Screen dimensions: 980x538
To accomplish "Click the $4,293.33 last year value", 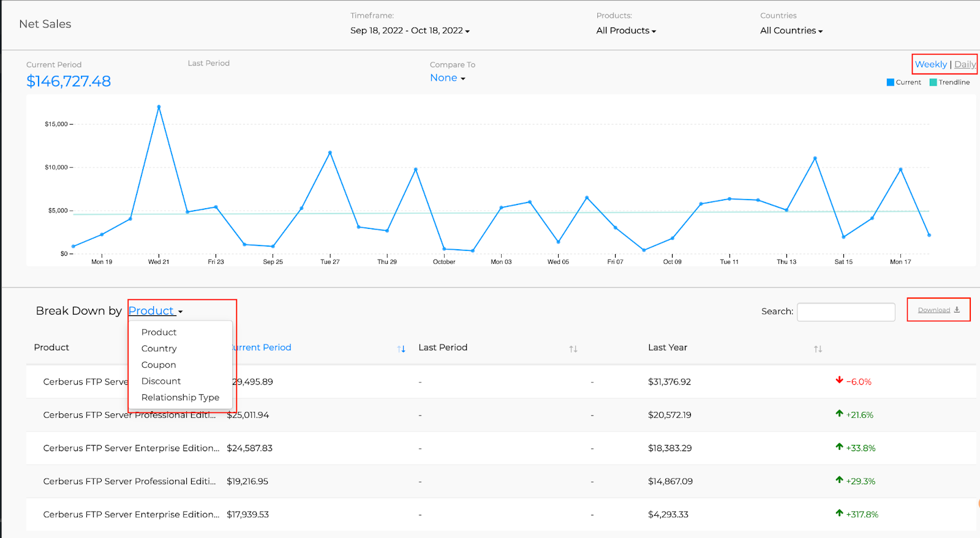I will (x=668, y=515).
